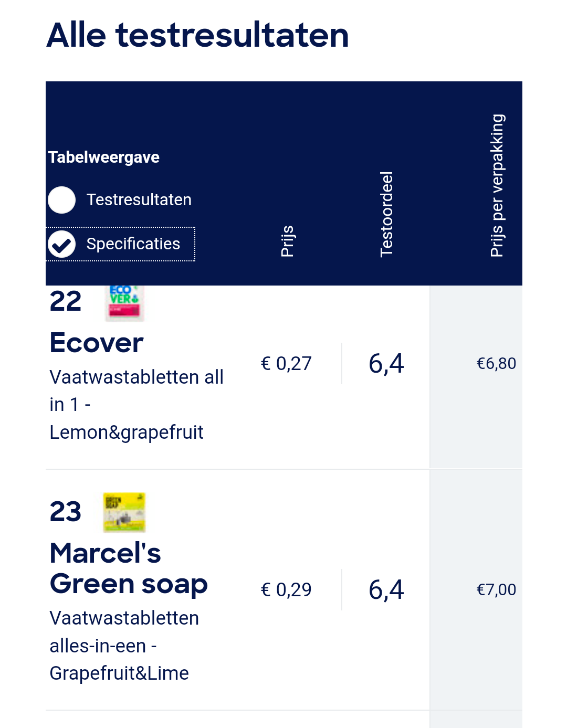Click Marcel's Green soap 6,4 score
567x728 pixels.
click(x=386, y=589)
